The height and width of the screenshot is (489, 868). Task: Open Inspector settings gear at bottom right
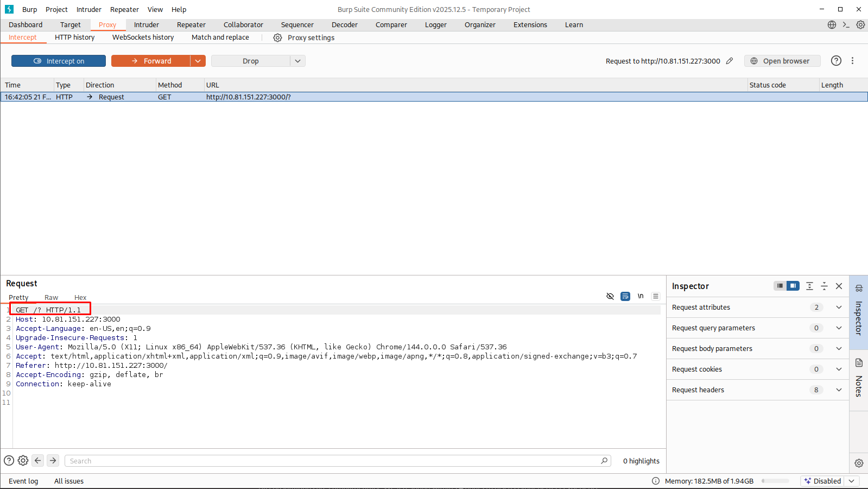coord(859,463)
